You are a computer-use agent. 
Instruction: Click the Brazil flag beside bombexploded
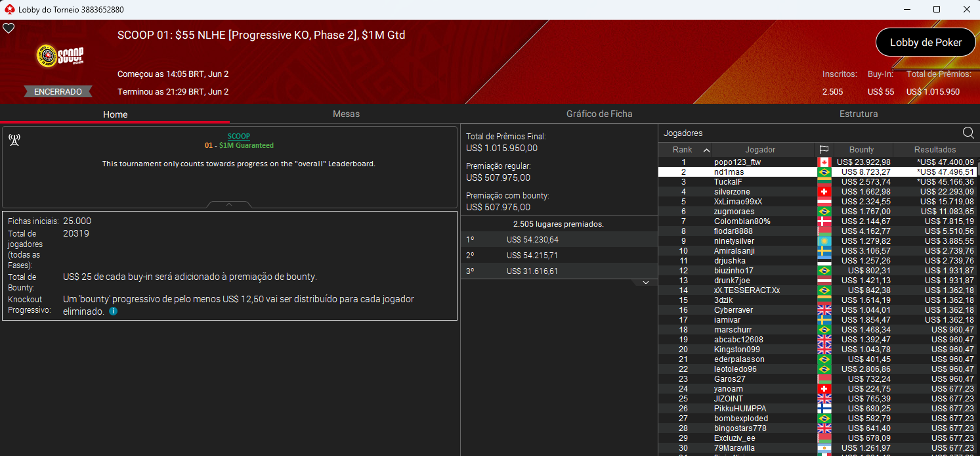(824, 419)
